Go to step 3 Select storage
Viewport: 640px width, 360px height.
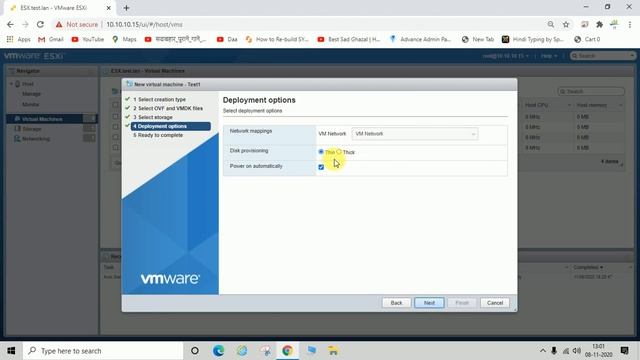click(x=153, y=117)
